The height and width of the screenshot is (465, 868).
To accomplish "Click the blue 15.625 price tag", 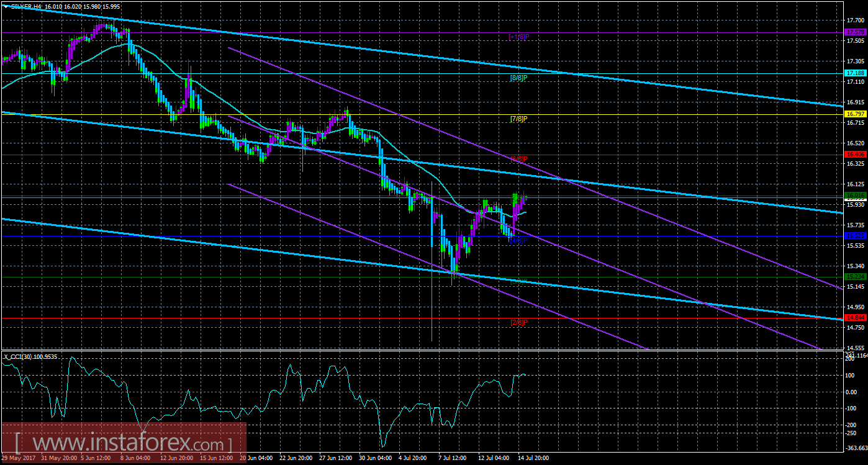I will (x=855, y=236).
